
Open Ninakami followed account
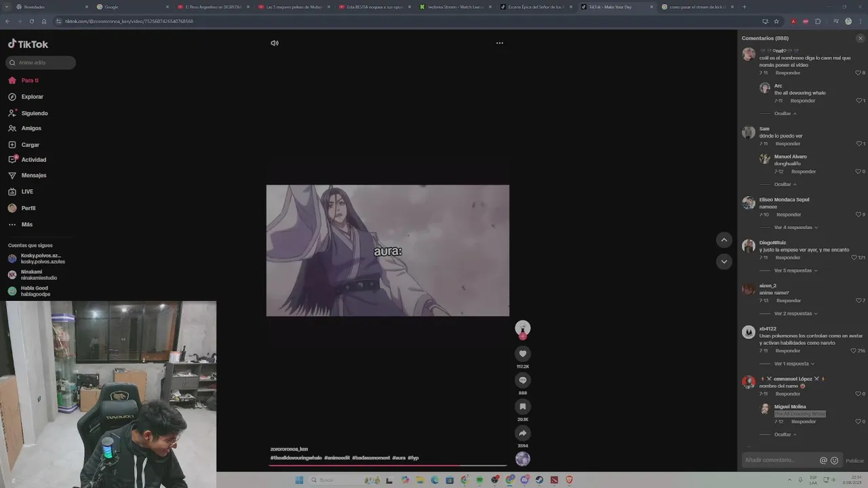(34, 274)
